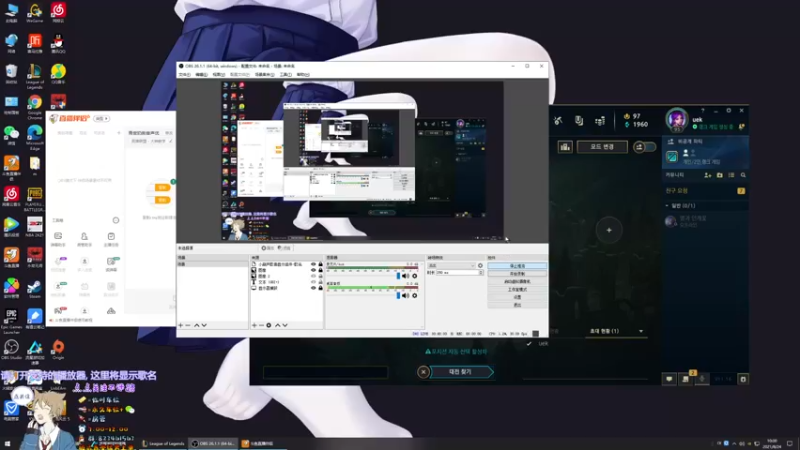The image size is (800, 450).
Task: Open the NBA 2K21 desktop shortcut
Action: coord(34,228)
